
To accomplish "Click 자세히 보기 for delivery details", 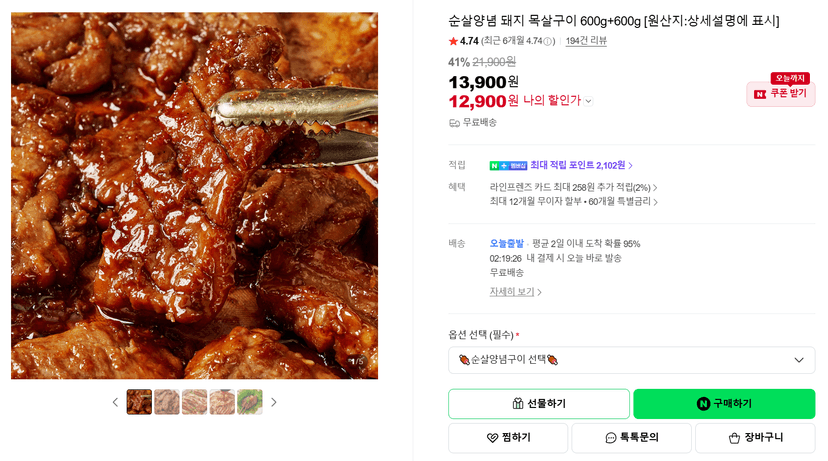I will pyautogui.click(x=515, y=291).
